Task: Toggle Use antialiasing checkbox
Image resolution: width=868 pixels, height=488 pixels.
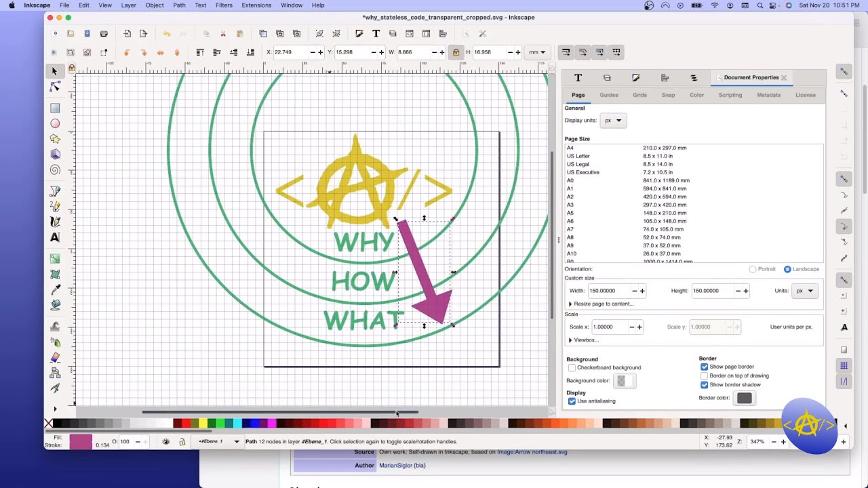Action: [x=572, y=401]
